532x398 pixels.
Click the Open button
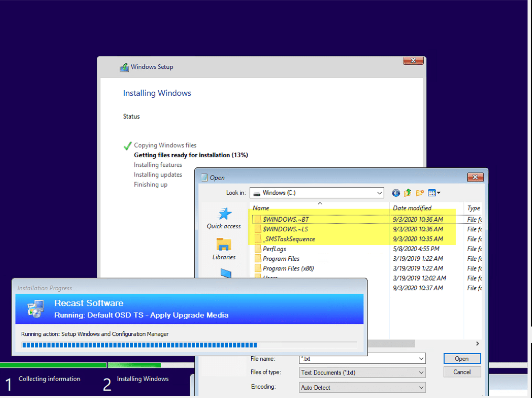coord(462,358)
